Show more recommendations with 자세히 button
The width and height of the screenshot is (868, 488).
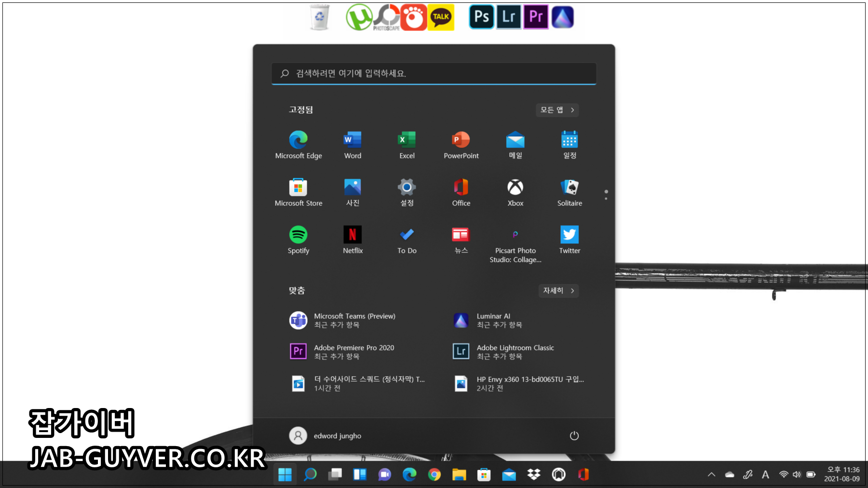tap(559, 290)
